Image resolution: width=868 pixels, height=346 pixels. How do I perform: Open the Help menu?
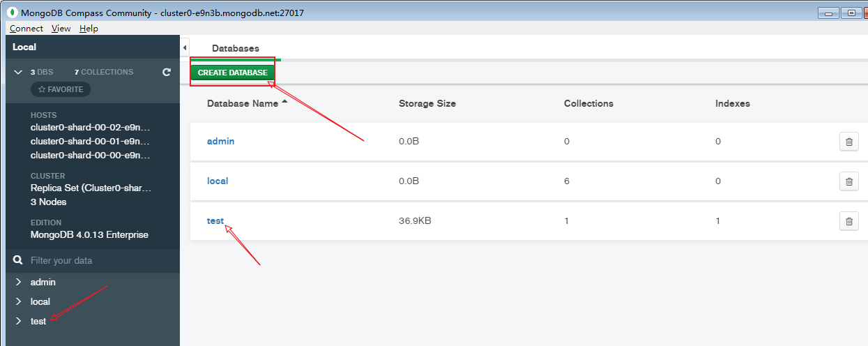[89, 29]
